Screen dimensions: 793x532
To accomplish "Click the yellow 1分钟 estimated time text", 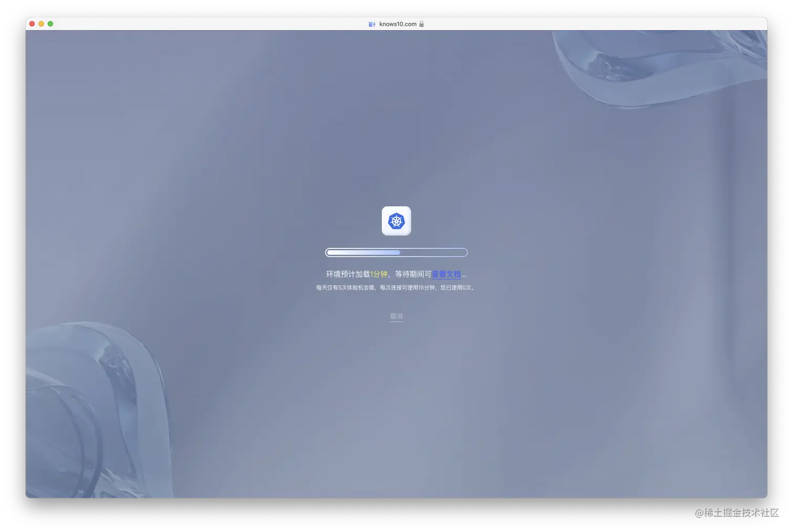I will tap(379, 274).
